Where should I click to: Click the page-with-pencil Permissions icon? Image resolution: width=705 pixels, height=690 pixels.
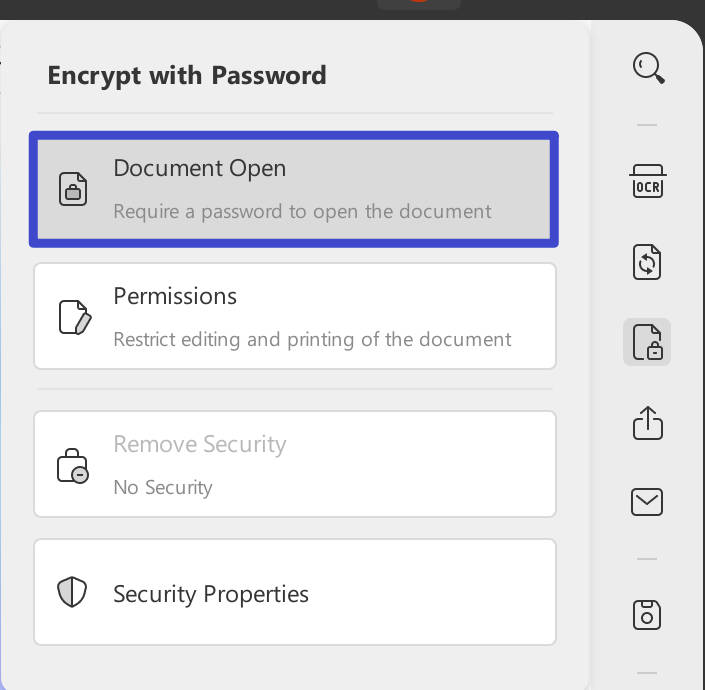pyautogui.click(x=75, y=317)
